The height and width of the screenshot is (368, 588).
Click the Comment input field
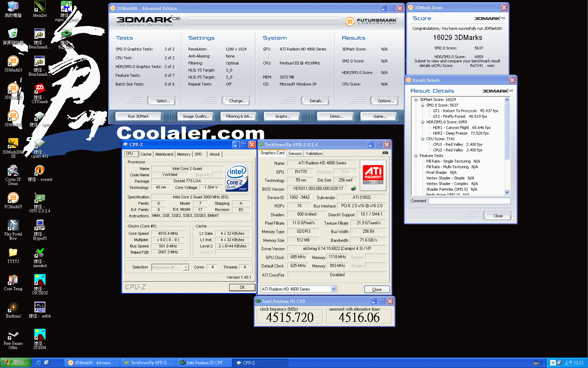(x=469, y=201)
